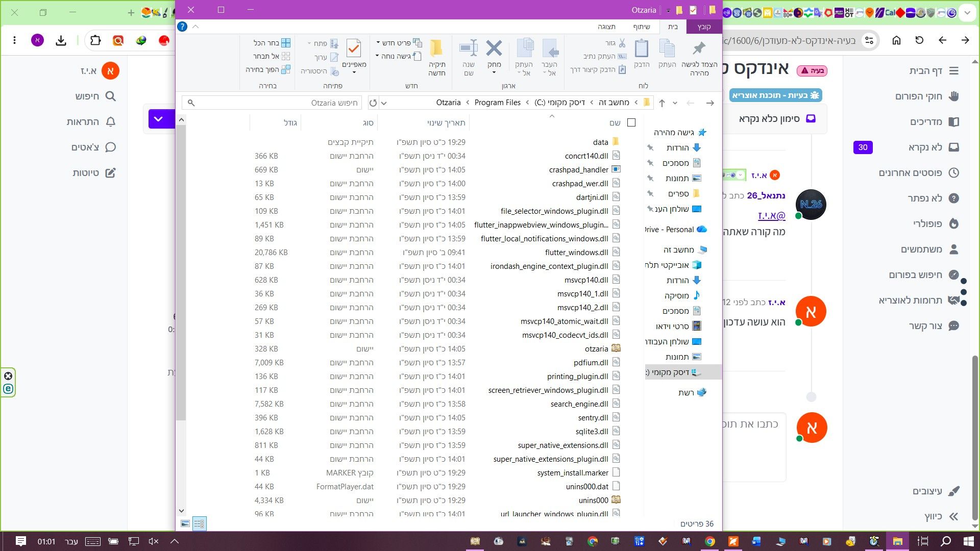Viewport: 980px width, 551px height.
Task: Open the address bar previous locations dropdown
Action: [384, 103]
